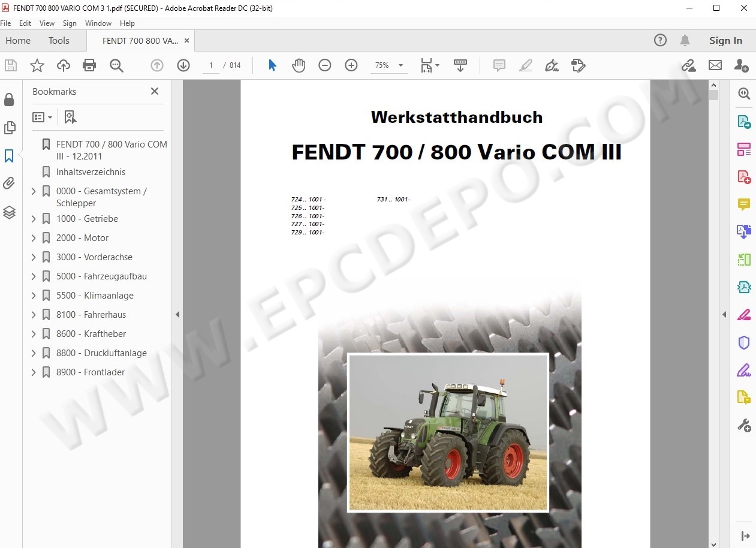Zoom in with the plus button
This screenshot has width=756, height=548.
(x=351, y=65)
